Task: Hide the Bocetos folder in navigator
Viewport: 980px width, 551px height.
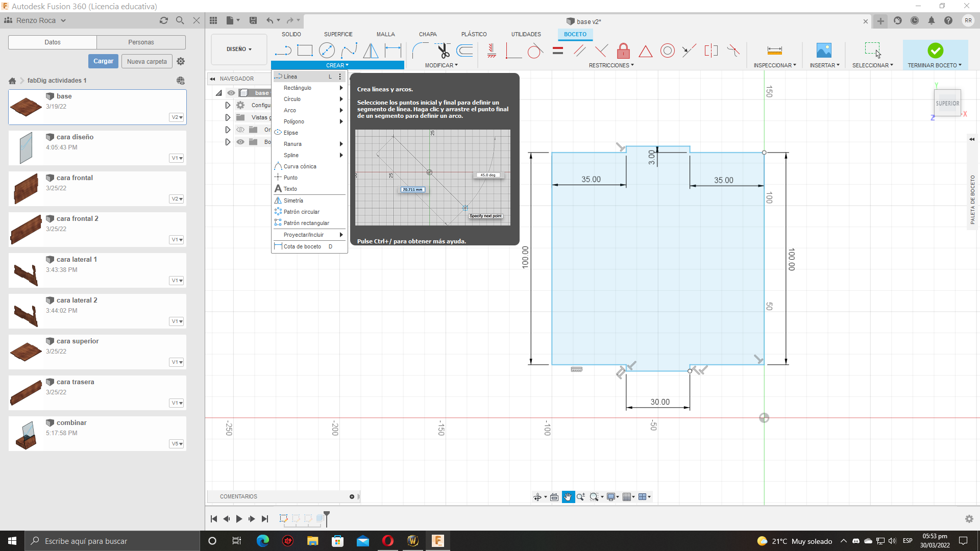Action: pyautogui.click(x=240, y=142)
